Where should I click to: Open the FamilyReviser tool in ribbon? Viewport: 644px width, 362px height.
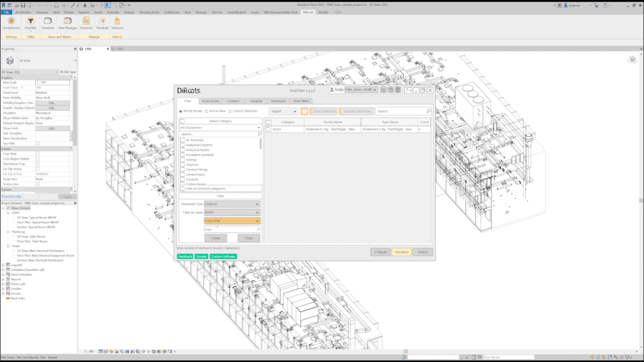[11, 23]
